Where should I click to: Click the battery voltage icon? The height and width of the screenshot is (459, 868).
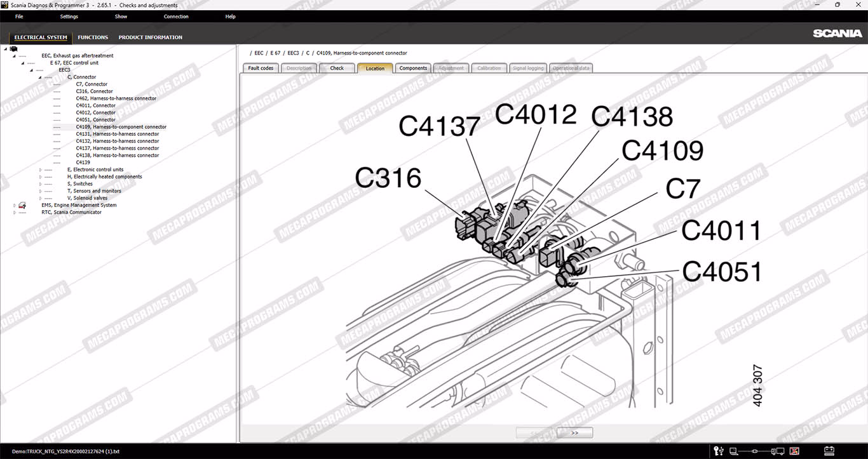(829, 451)
